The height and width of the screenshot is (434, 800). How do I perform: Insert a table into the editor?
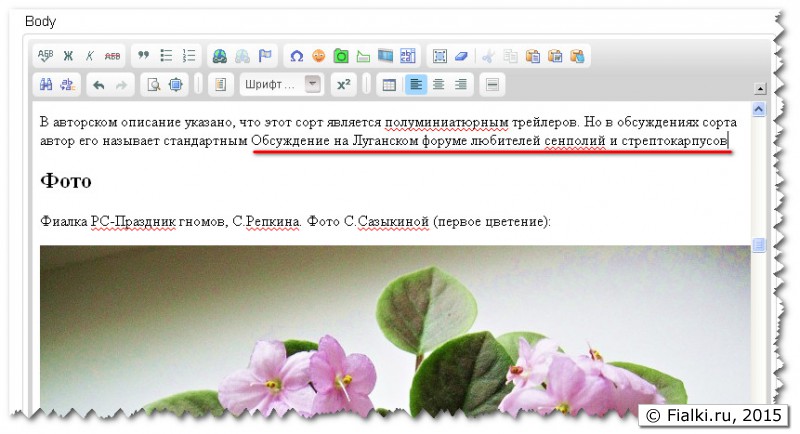pos(390,85)
